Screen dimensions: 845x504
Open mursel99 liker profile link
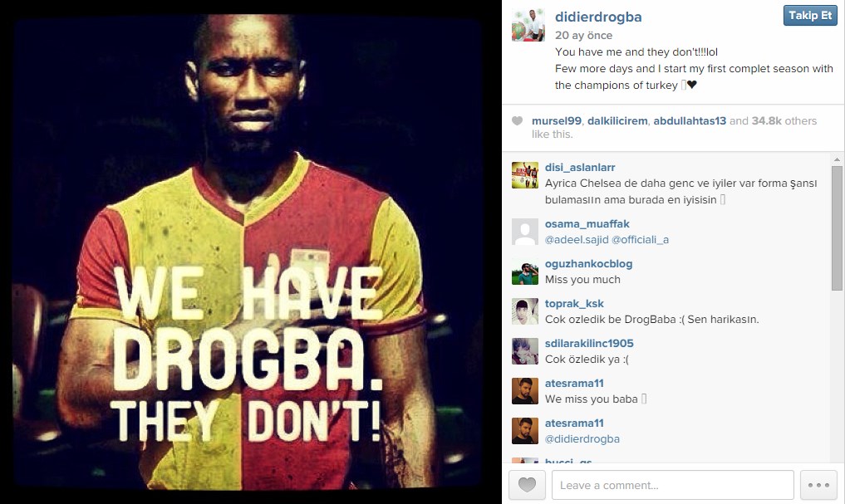[557, 121]
